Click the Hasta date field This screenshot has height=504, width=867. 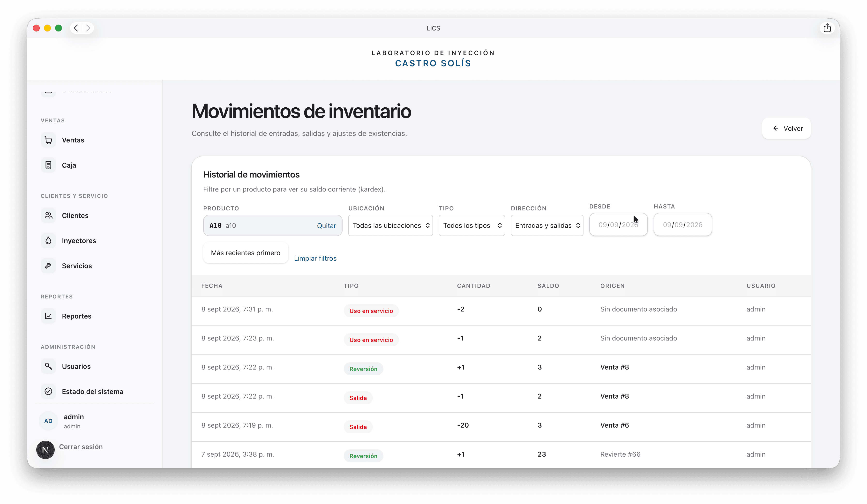click(x=682, y=225)
